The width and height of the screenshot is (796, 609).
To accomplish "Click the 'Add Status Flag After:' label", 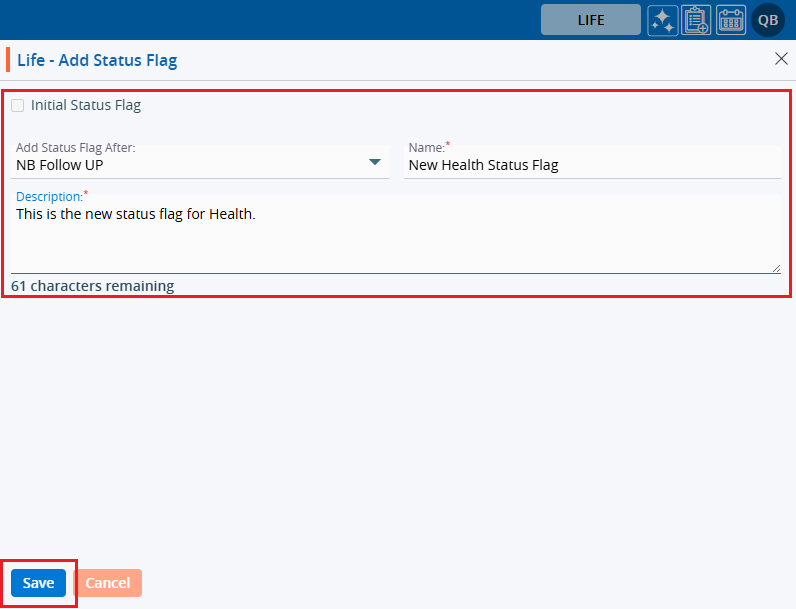I will (x=75, y=148).
